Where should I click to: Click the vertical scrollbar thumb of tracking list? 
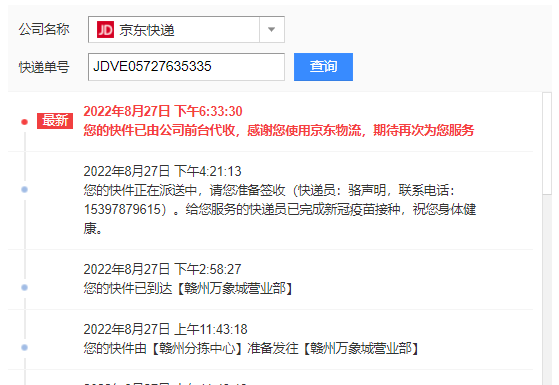pos(547,143)
